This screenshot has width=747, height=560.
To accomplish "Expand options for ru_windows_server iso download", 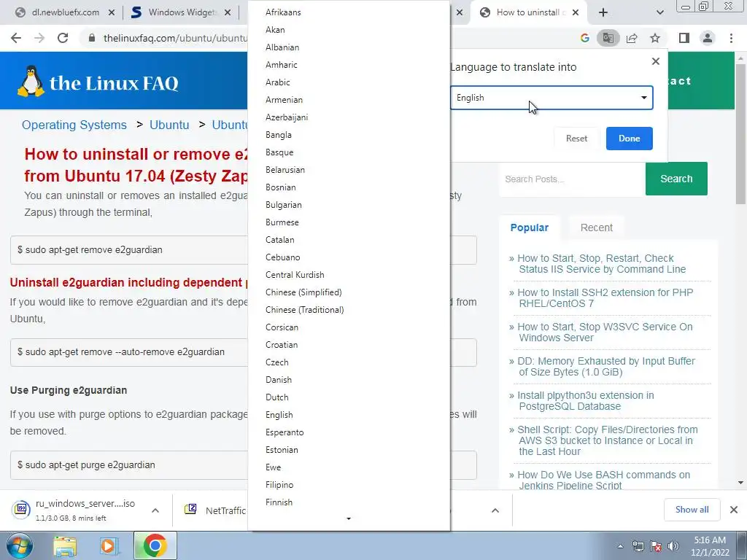I will pyautogui.click(x=155, y=510).
